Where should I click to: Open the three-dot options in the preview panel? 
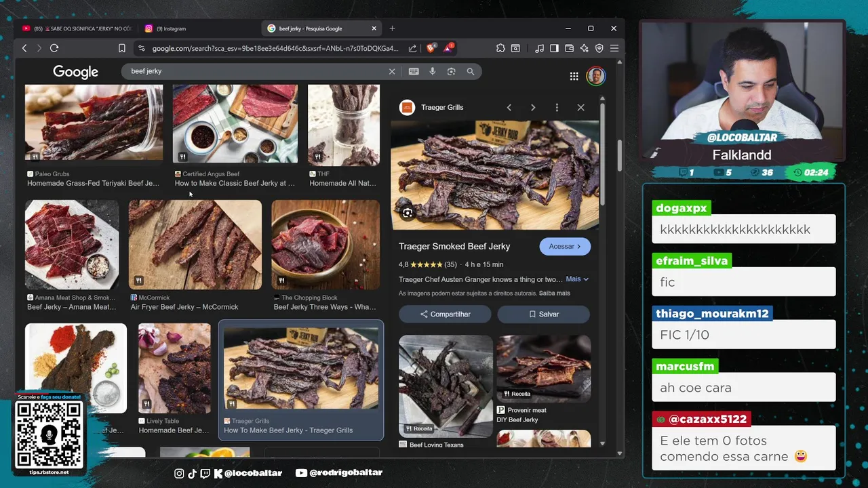tap(557, 107)
